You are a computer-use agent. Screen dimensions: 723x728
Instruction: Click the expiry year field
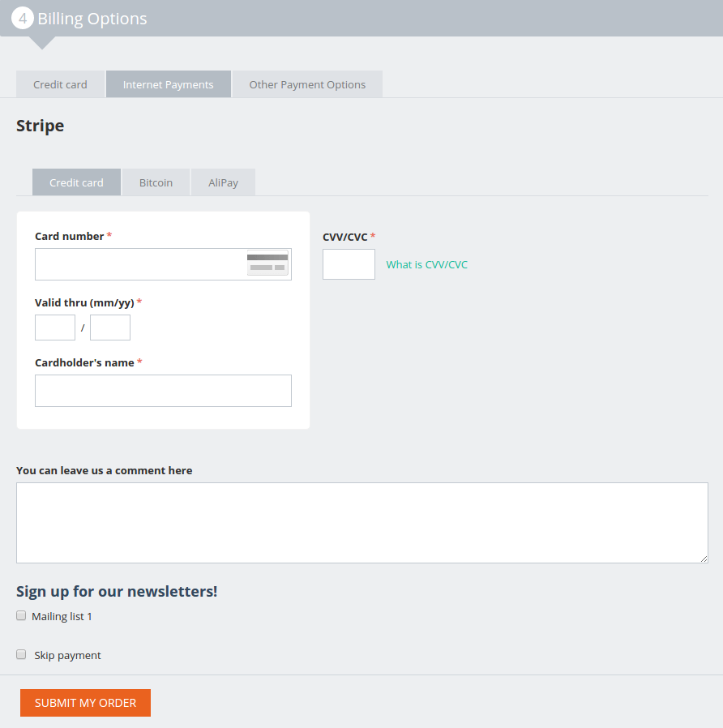pos(110,328)
